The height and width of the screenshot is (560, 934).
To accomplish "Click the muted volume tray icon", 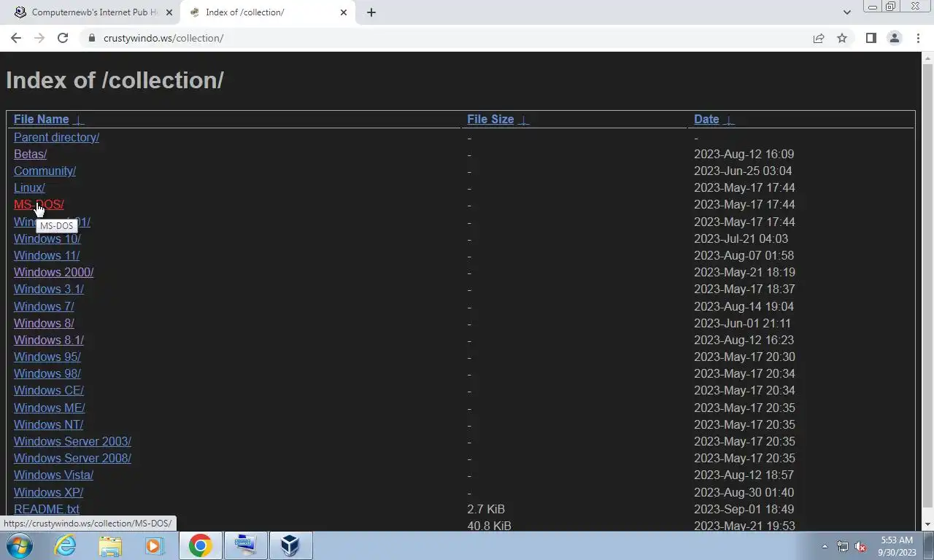I will pyautogui.click(x=860, y=546).
